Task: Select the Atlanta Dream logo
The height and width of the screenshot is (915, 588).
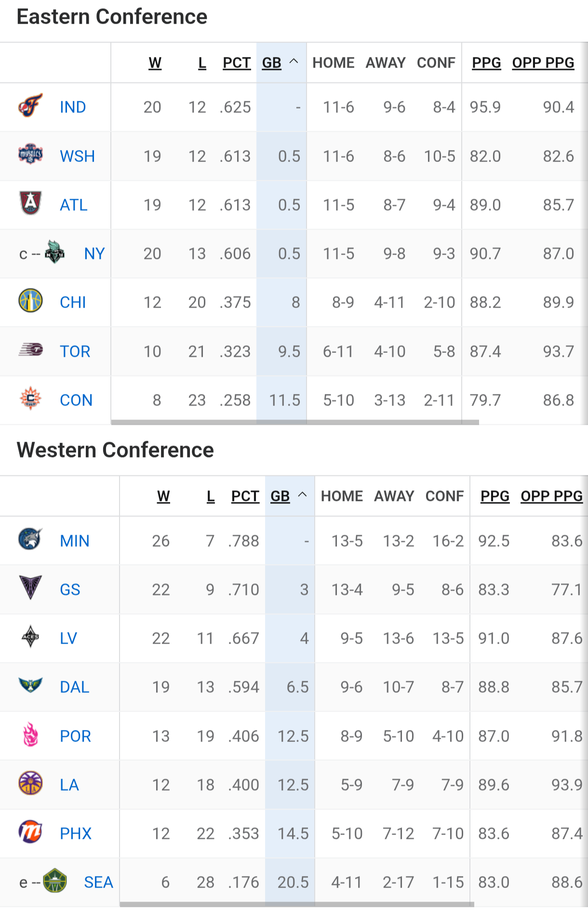Action: point(30,203)
